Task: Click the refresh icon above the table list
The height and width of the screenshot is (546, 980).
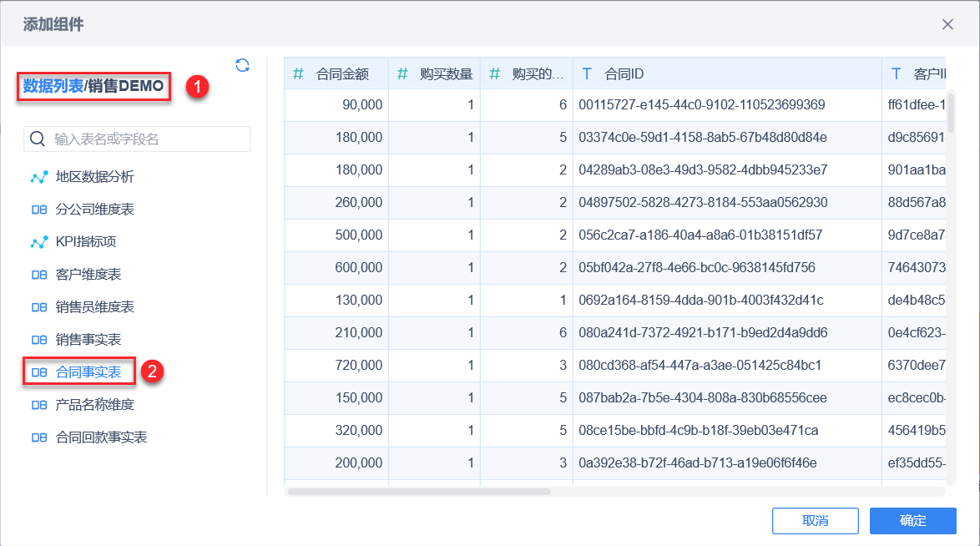Action: [243, 65]
